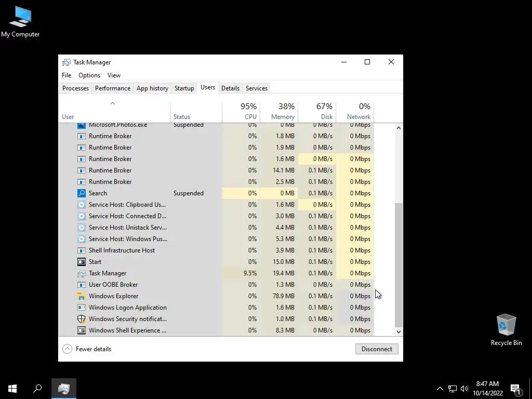Collapse view with Fewer details

point(87,349)
